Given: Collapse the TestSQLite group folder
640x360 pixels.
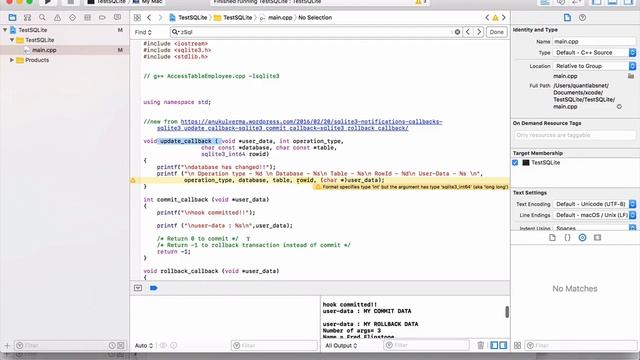Looking at the screenshot, I should tap(12, 40).
